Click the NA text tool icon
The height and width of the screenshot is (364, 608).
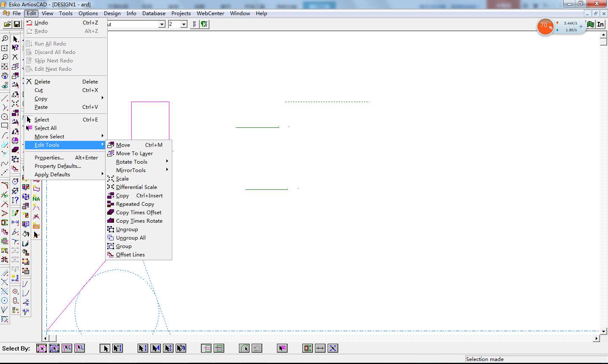tap(36, 198)
